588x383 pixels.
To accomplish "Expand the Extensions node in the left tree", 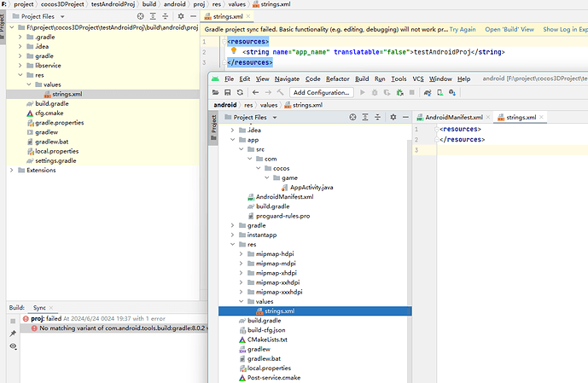I will click(x=11, y=170).
